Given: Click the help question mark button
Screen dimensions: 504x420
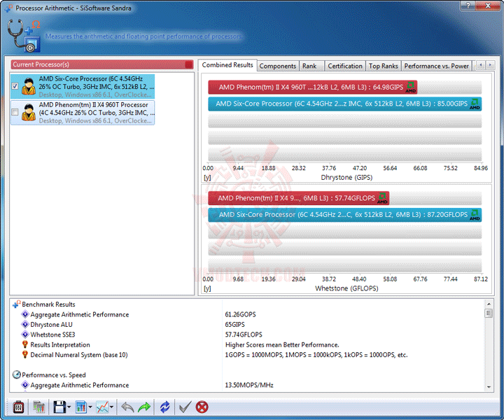Looking at the screenshot, I should coord(468,6).
